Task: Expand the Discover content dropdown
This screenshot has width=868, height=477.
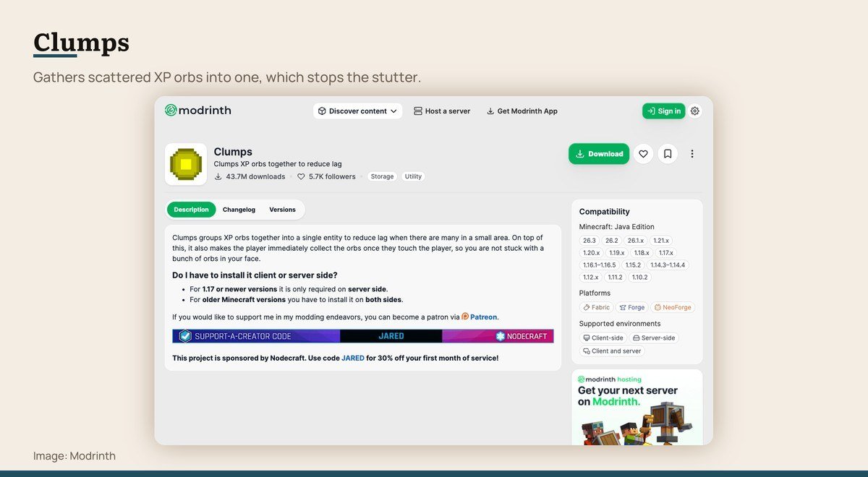Action: [x=358, y=111]
